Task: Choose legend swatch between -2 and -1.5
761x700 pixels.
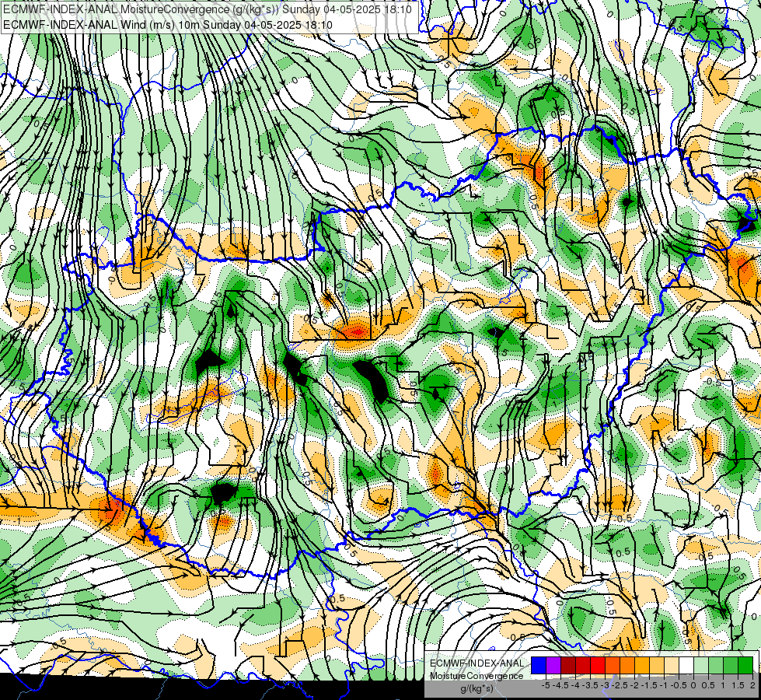Action: 642,665
